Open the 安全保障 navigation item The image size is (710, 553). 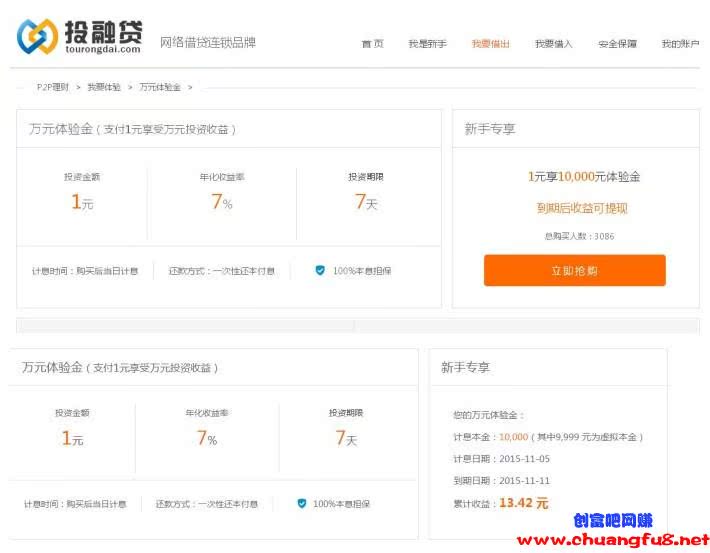click(617, 43)
